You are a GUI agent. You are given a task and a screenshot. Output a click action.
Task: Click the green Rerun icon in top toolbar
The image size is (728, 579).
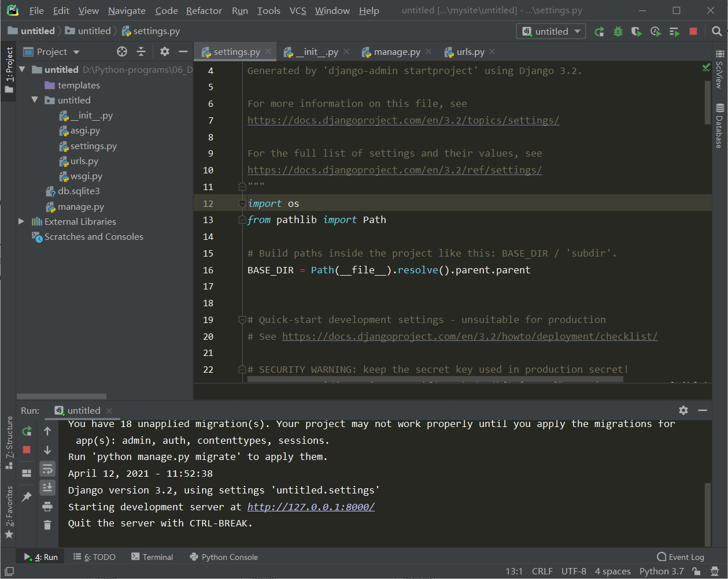(x=600, y=32)
